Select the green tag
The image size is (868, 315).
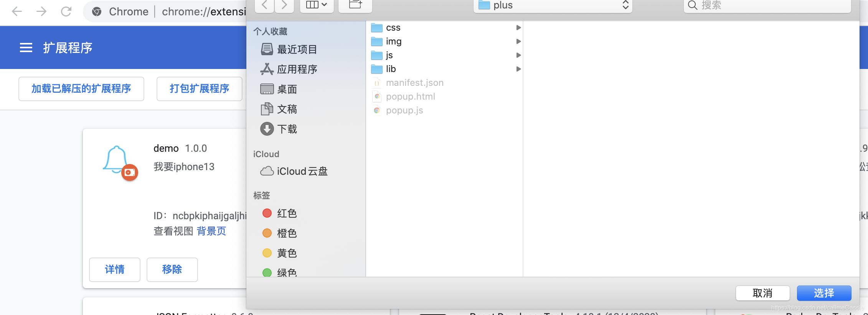279,273
